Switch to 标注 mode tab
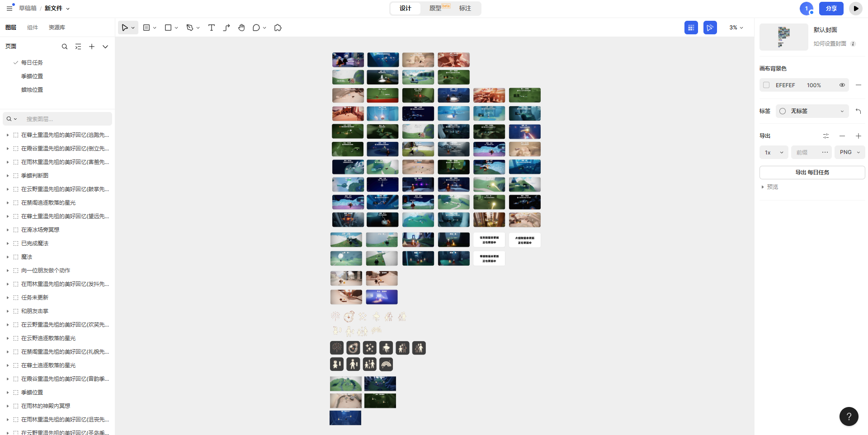The width and height of the screenshot is (868, 435). [x=465, y=8]
